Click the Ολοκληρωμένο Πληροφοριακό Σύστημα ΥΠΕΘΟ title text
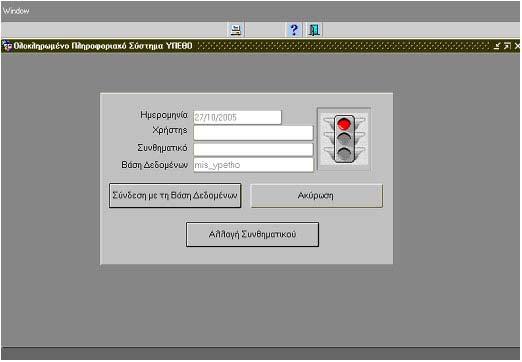The width and height of the screenshot is (522, 362). [x=103, y=46]
